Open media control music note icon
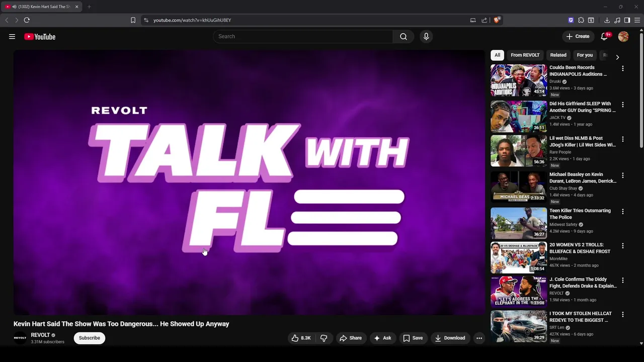 tap(617, 20)
